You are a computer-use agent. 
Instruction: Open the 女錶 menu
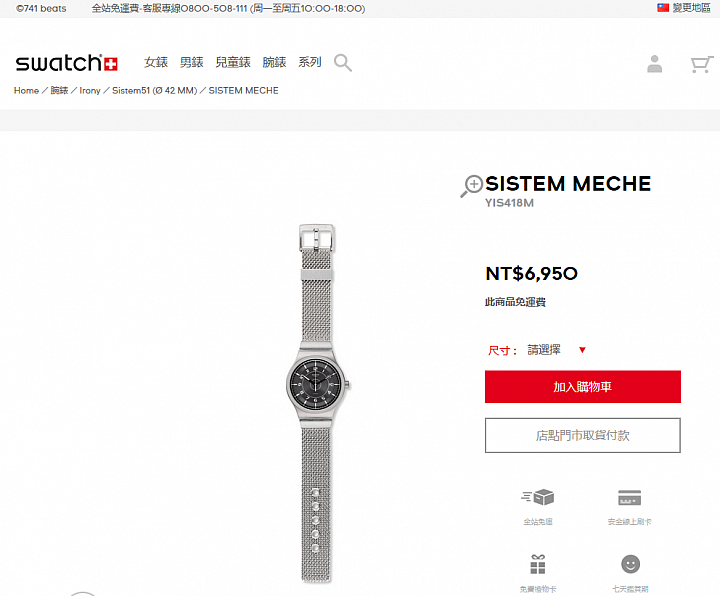(156, 62)
